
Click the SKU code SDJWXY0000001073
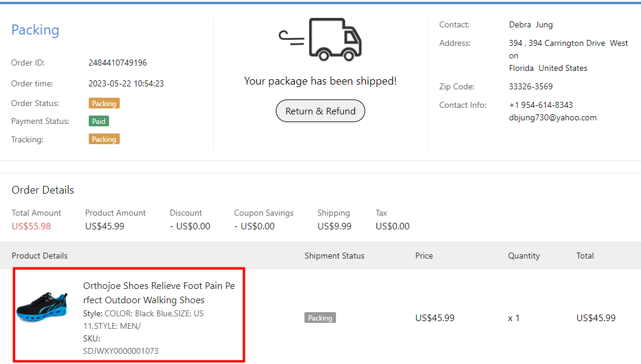pyautogui.click(x=121, y=351)
